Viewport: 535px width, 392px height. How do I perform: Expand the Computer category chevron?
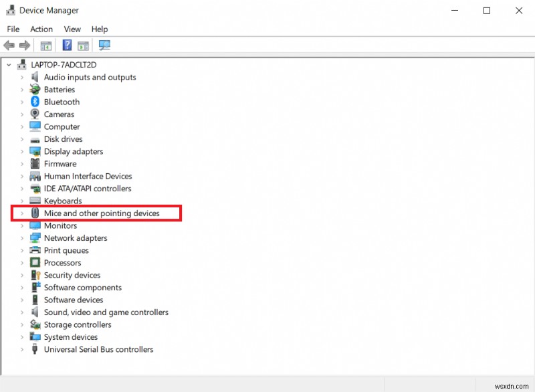coord(22,127)
